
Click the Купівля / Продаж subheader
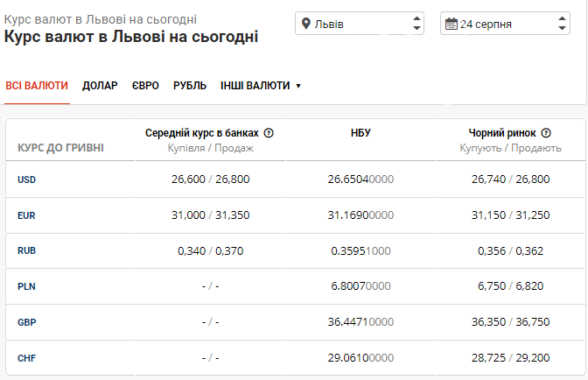[210, 148]
